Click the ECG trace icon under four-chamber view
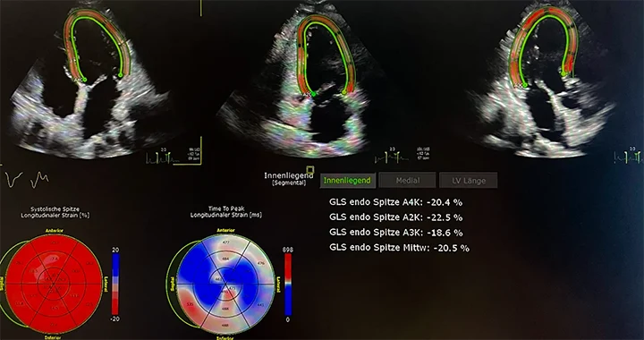Image resolution: width=644 pixels, height=340 pixels. pyautogui.click(x=163, y=157)
